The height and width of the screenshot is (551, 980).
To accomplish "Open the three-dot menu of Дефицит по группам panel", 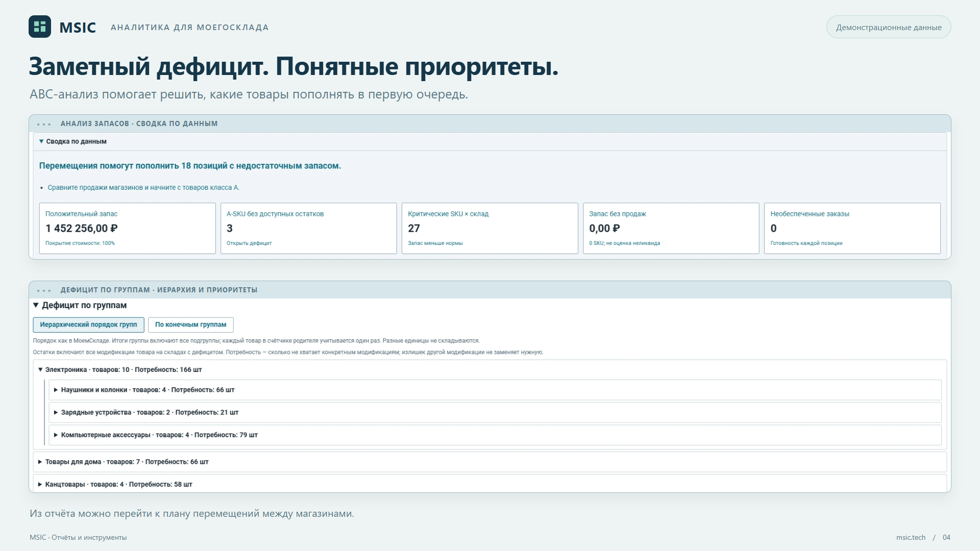I will tap(44, 290).
